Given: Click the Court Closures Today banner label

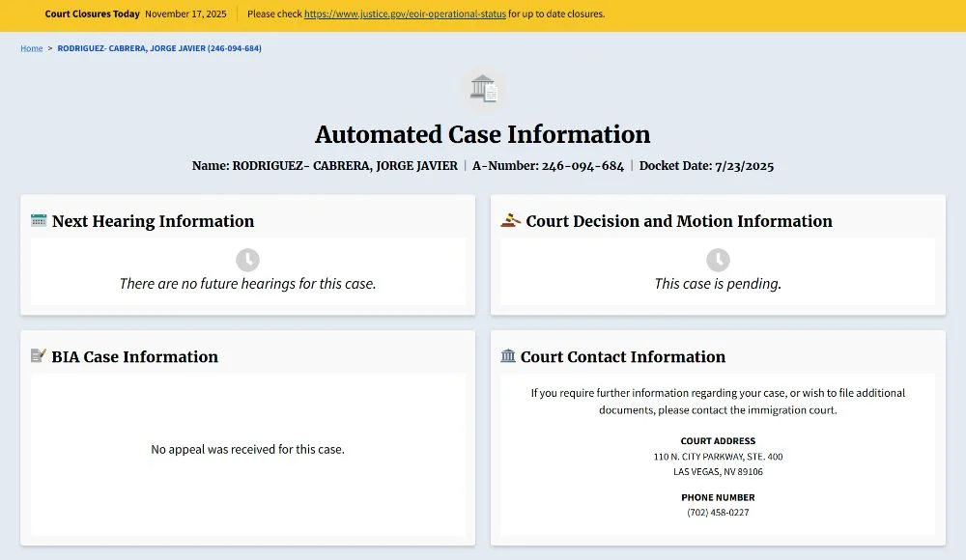Looking at the screenshot, I should 93,14.
